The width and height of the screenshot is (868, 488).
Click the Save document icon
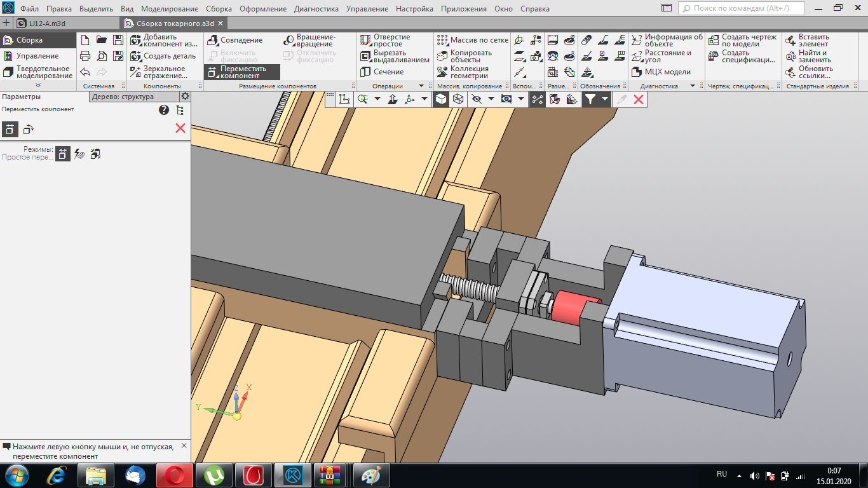coord(118,39)
